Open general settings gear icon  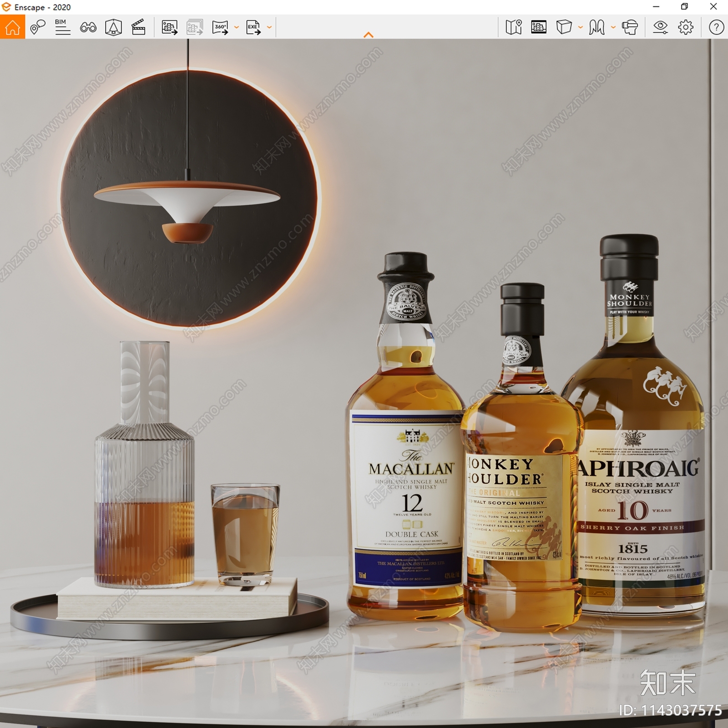686,27
